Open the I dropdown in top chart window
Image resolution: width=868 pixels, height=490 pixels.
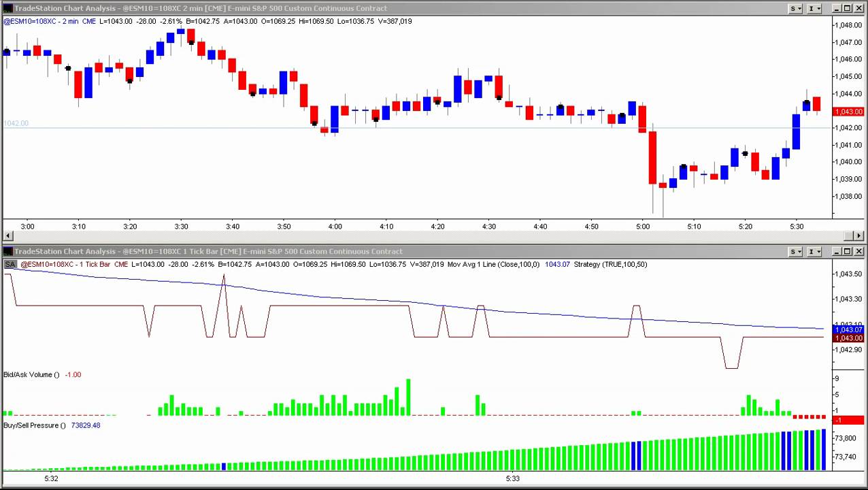(x=814, y=8)
